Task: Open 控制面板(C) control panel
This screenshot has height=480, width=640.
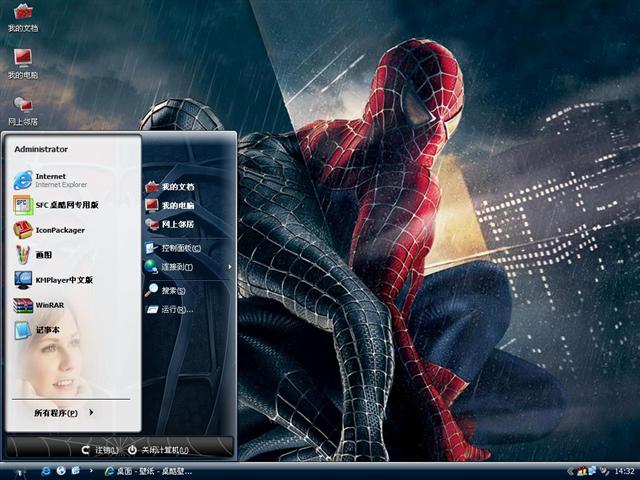Action: [x=173, y=248]
